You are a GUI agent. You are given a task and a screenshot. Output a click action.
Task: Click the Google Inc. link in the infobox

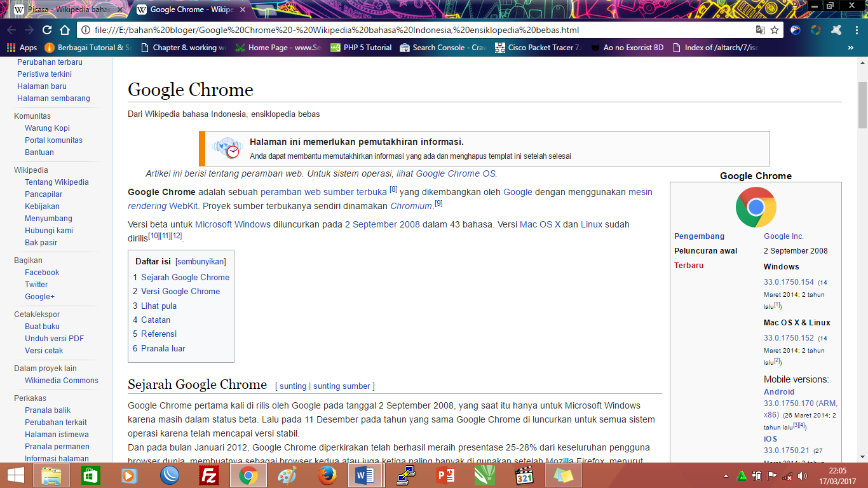pyautogui.click(x=783, y=236)
